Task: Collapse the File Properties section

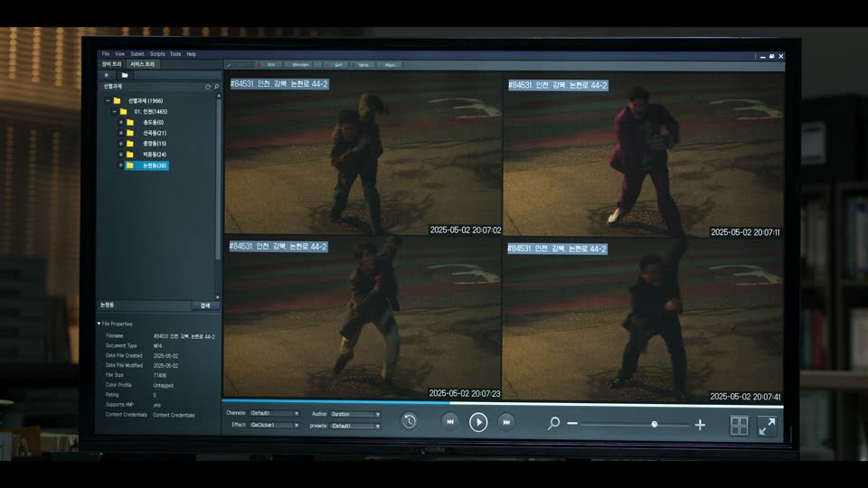Action: [x=99, y=324]
